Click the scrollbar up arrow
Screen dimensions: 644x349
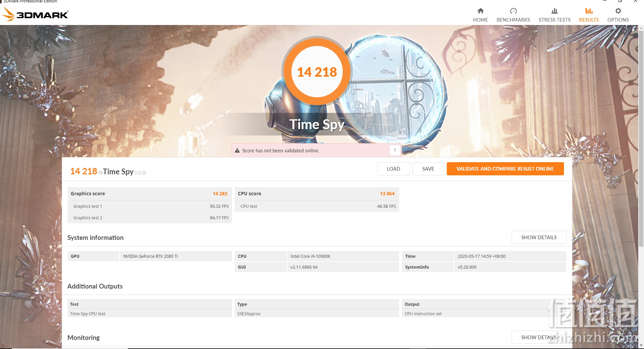[641, 28]
